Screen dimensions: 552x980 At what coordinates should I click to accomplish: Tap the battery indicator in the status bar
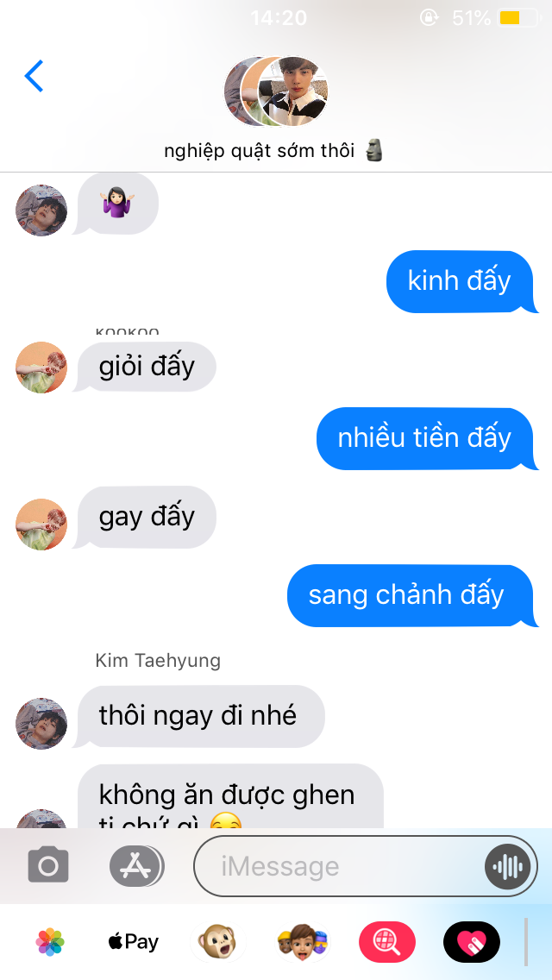(519, 18)
